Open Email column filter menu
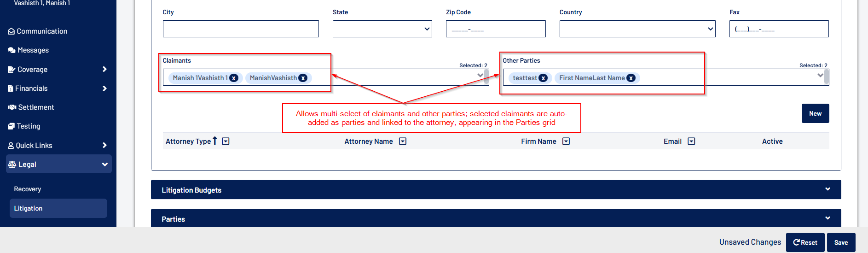 [x=691, y=141]
